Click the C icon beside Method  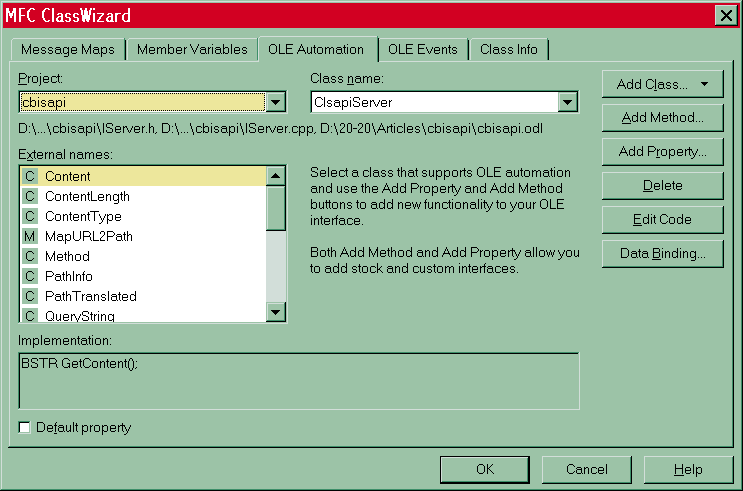click(30, 257)
